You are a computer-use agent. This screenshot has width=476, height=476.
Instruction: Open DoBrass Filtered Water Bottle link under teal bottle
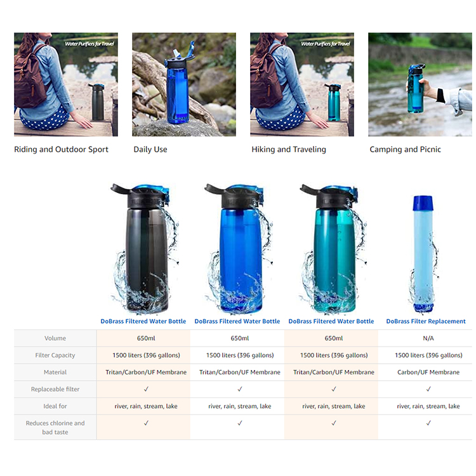331,321
